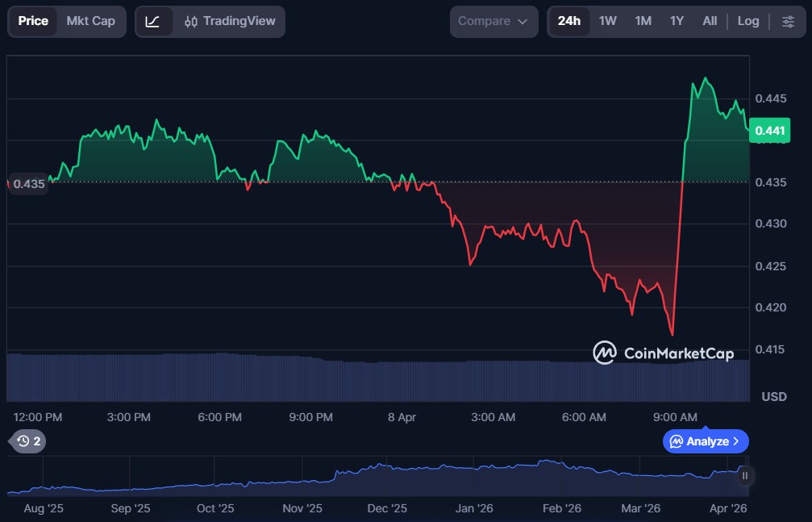
Task: Expand the Compare dropdown
Action: click(493, 21)
